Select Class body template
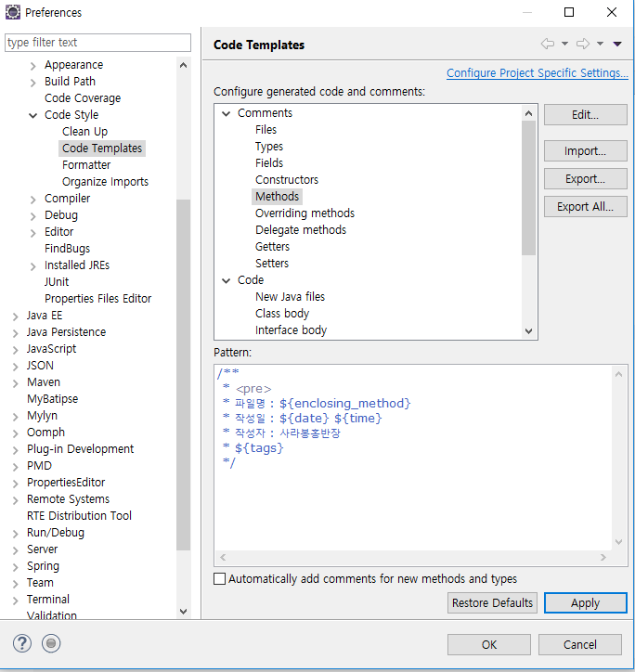 [282, 314]
